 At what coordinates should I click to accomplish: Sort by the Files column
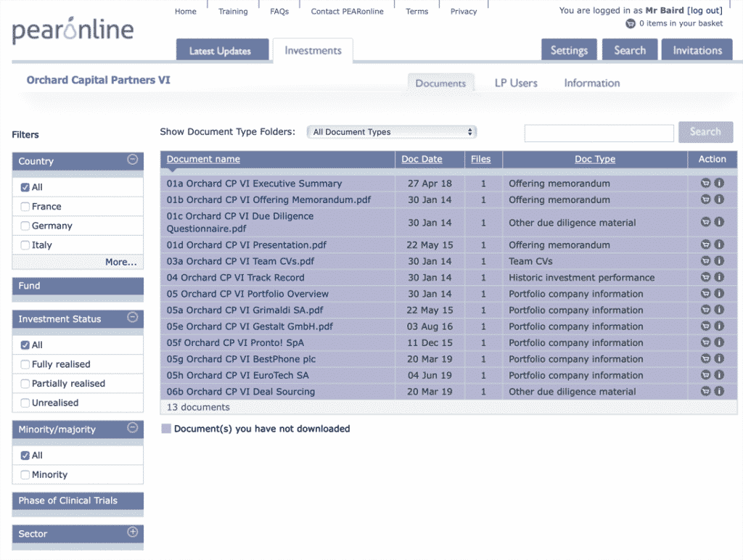(480, 159)
